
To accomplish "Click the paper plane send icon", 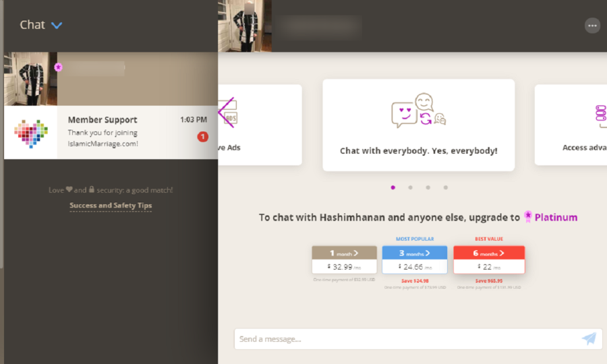I will pyautogui.click(x=589, y=338).
